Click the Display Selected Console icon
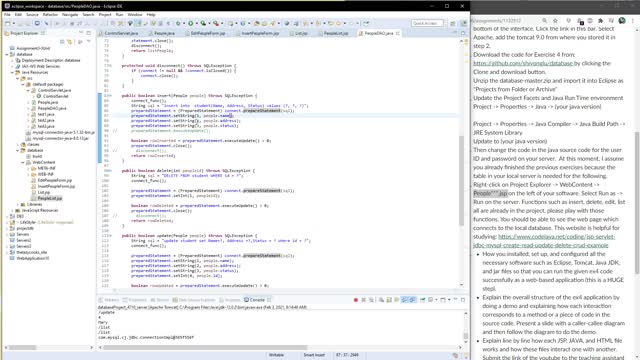The width and height of the screenshot is (640, 360). click(x=431, y=300)
